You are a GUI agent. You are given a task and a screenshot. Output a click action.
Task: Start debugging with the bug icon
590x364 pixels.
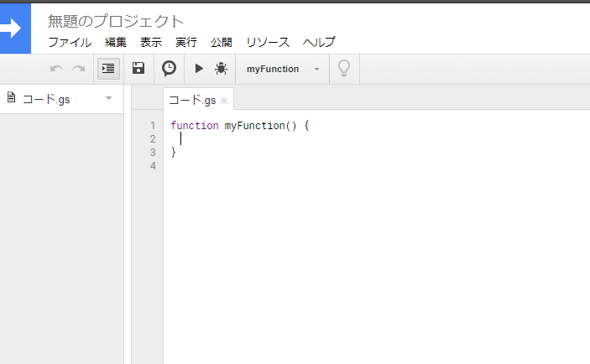(x=221, y=69)
